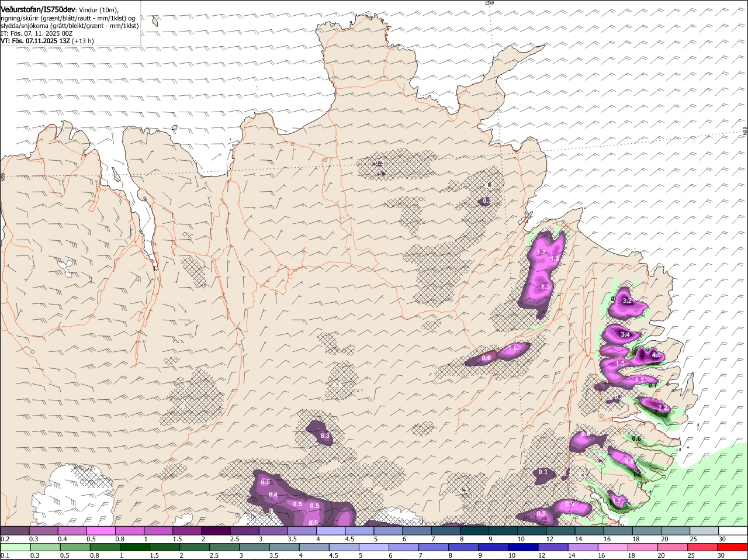This screenshot has height=560, width=748.
Task: Click the line 'VT: Fös. 07.11.2025 13Z (+13 h)'
Action: (x=47, y=41)
